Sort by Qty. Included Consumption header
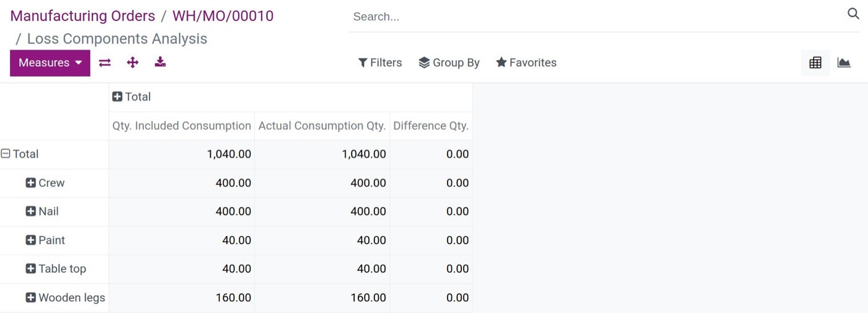The height and width of the screenshot is (313, 868). (182, 126)
